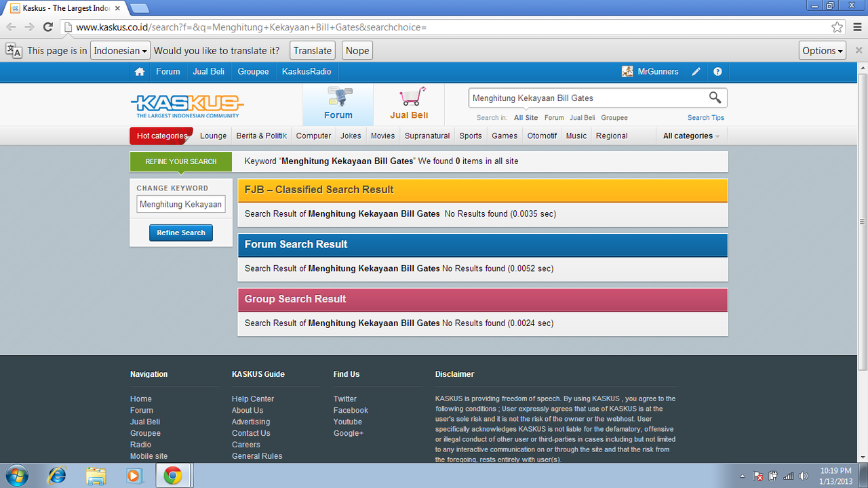
Task: Open Forum in the top navbar
Action: (x=168, y=72)
